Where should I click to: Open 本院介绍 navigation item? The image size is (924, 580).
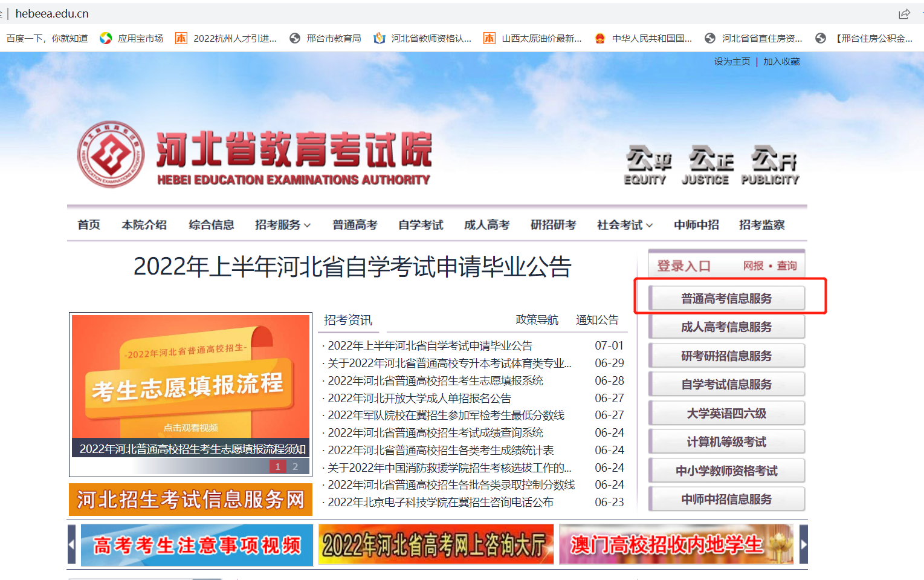(144, 225)
